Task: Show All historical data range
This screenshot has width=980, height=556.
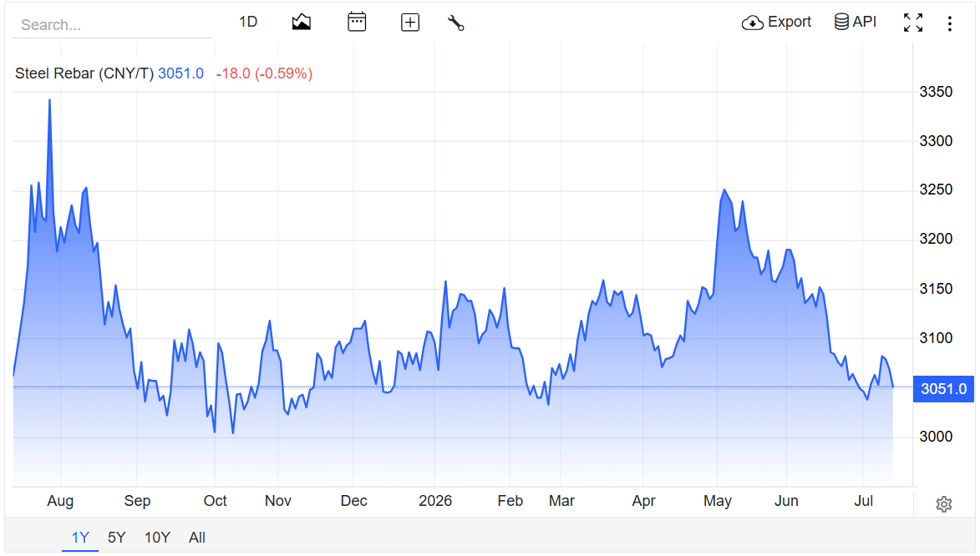Action: click(197, 538)
